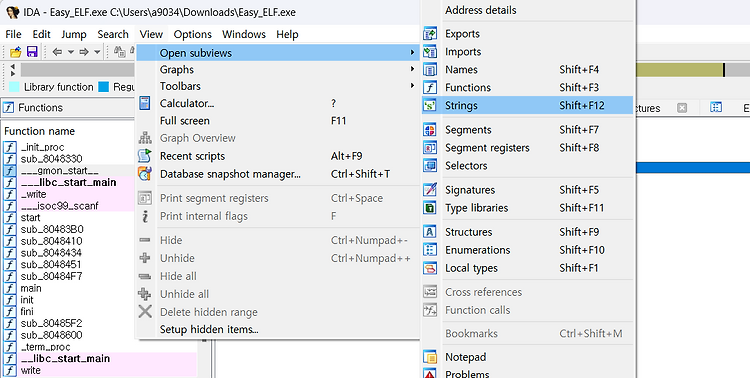This screenshot has width=750, height=378.
Task: Select function main in list
Action: point(31,288)
